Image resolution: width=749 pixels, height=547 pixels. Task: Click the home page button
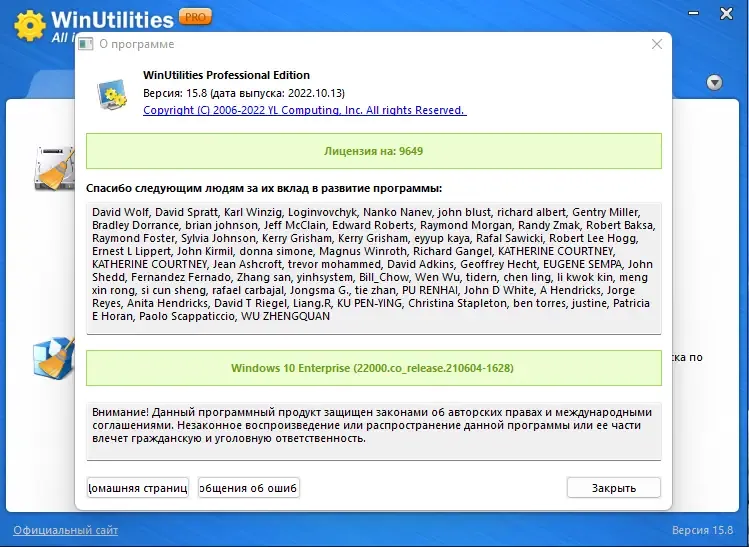(138, 488)
